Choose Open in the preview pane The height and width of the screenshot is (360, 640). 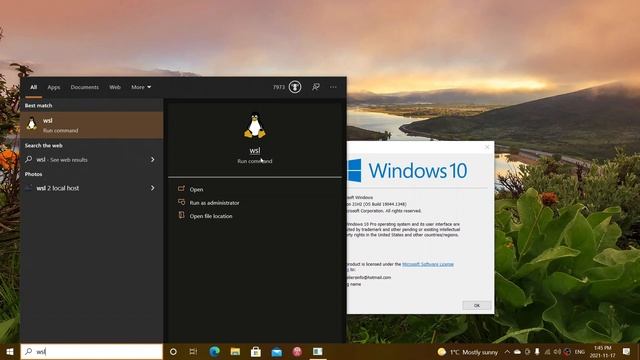pyautogui.click(x=196, y=189)
